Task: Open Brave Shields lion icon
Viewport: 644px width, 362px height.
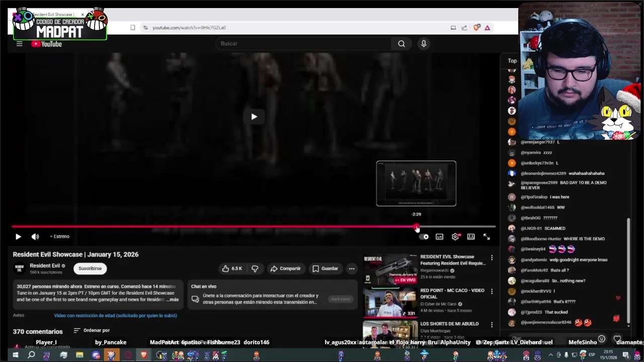Action: 476,28
